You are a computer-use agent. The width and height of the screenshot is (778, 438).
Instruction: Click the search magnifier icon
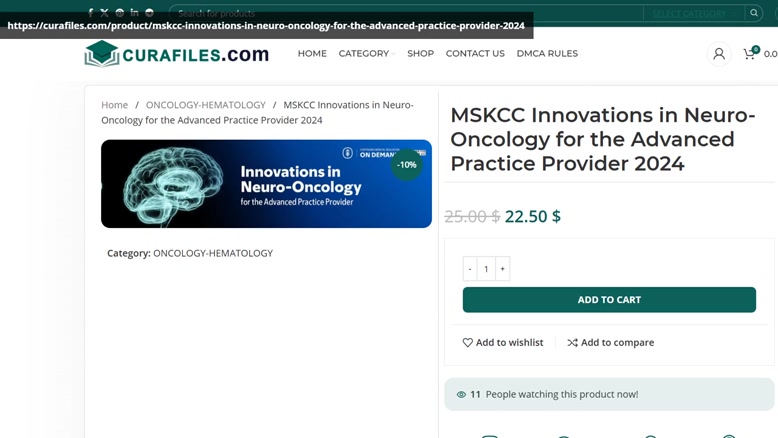[754, 13]
